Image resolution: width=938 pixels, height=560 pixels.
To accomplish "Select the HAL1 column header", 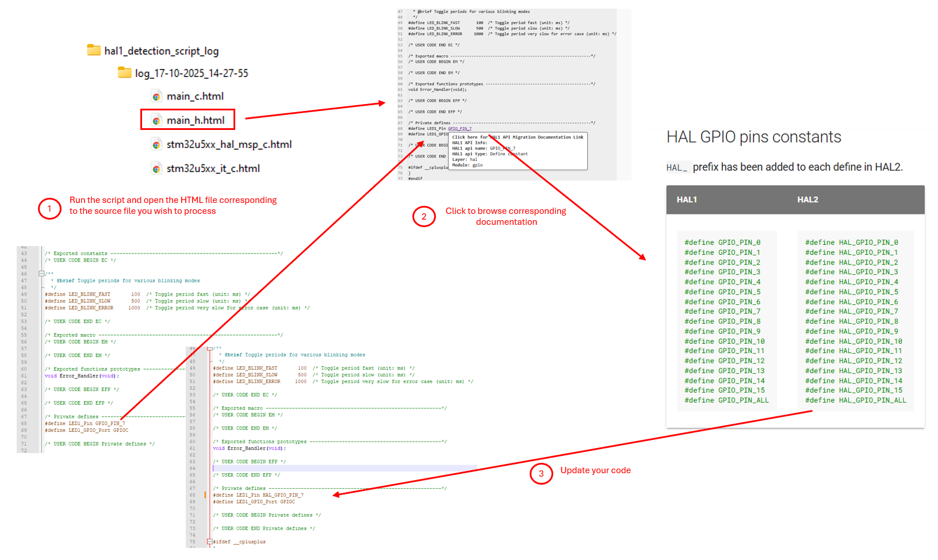I will tap(687, 200).
